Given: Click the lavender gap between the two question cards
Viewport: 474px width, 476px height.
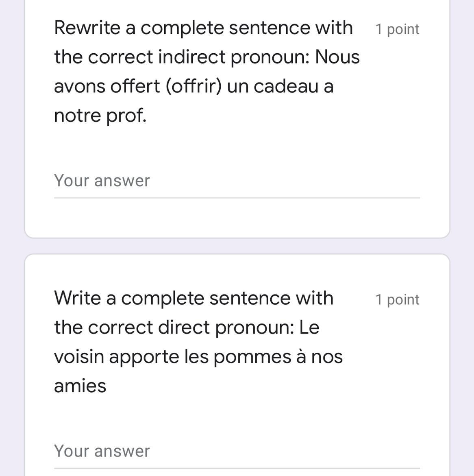Looking at the screenshot, I should (x=237, y=246).
